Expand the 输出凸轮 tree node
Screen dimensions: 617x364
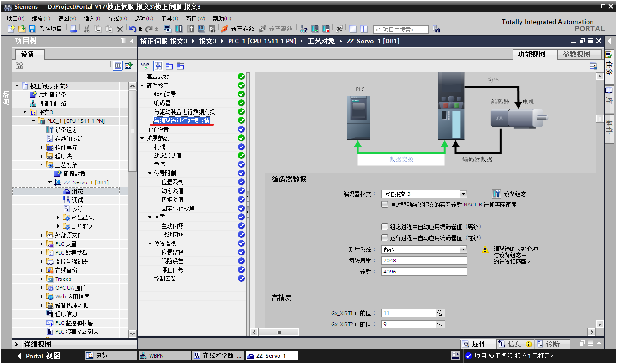59,218
